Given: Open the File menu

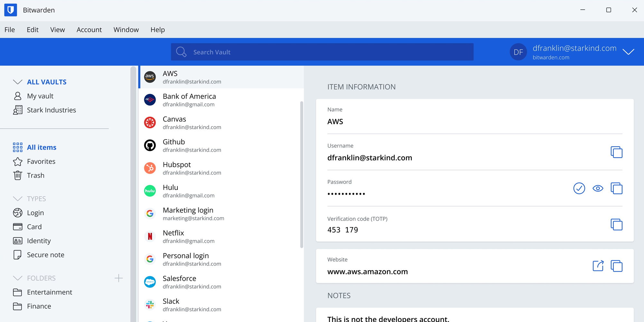Looking at the screenshot, I should tap(10, 30).
